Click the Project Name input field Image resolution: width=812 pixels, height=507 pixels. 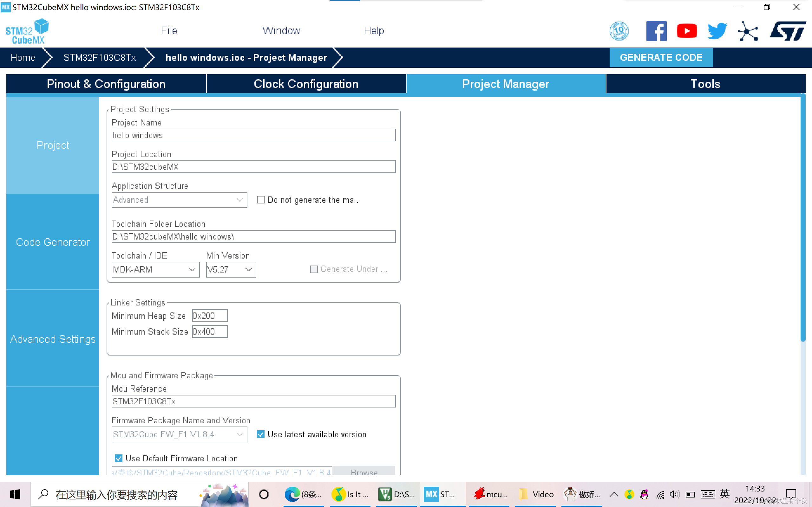pyautogui.click(x=254, y=136)
